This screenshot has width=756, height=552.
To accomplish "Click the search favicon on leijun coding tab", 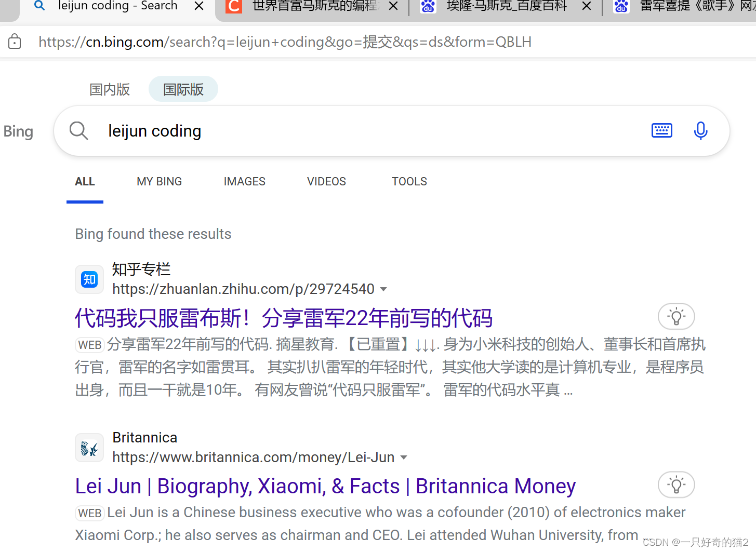I will tap(39, 5).
